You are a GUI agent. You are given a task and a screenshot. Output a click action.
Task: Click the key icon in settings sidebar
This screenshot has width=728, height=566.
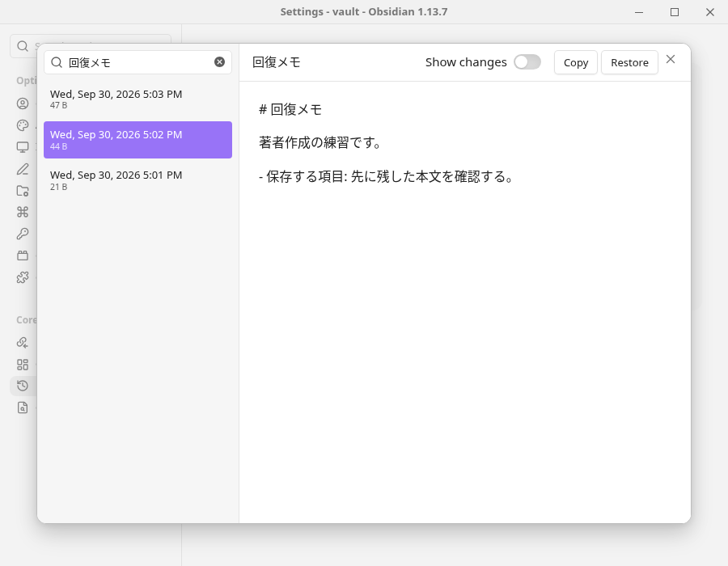[x=23, y=234]
